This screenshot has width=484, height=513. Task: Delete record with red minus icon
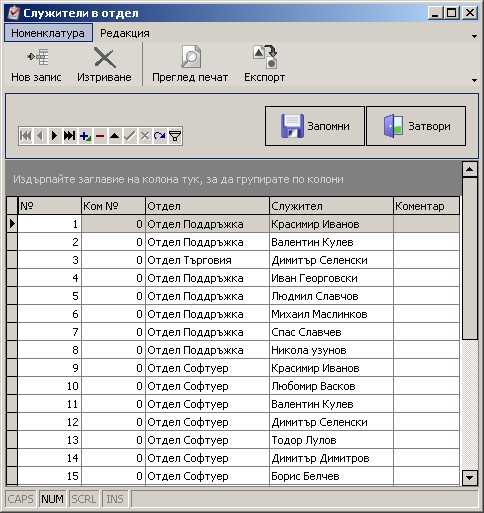click(100, 136)
